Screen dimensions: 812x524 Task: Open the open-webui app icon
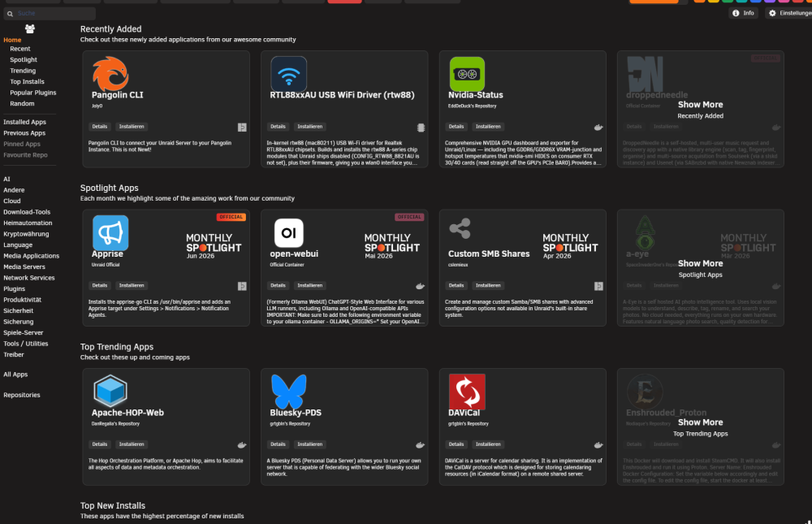tap(288, 232)
